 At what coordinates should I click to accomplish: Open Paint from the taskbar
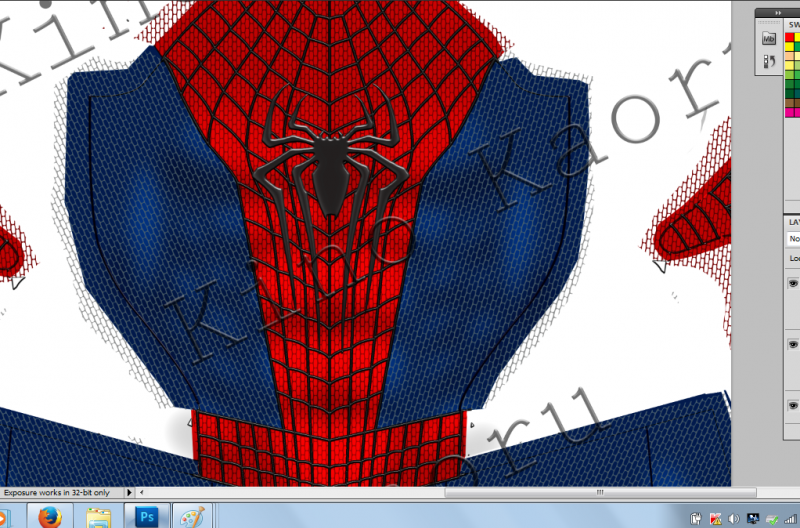click(x=192, y=517)
